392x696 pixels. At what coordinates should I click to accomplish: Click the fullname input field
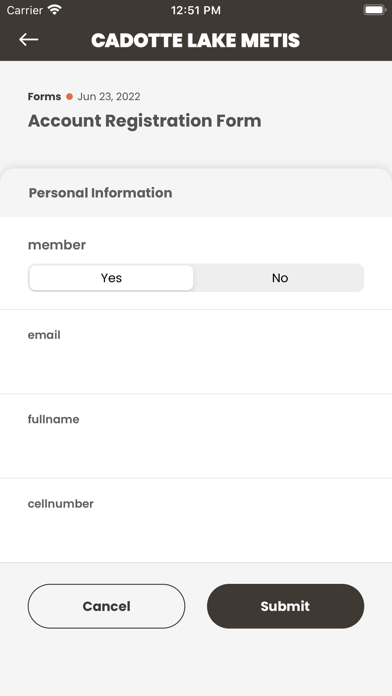(196, 436)
